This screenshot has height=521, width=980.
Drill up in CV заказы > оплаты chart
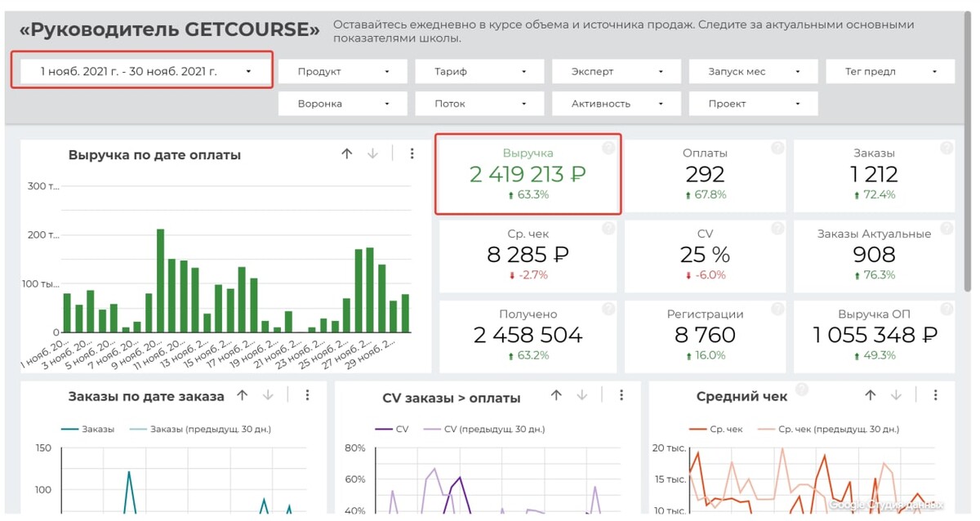point(556,395)
